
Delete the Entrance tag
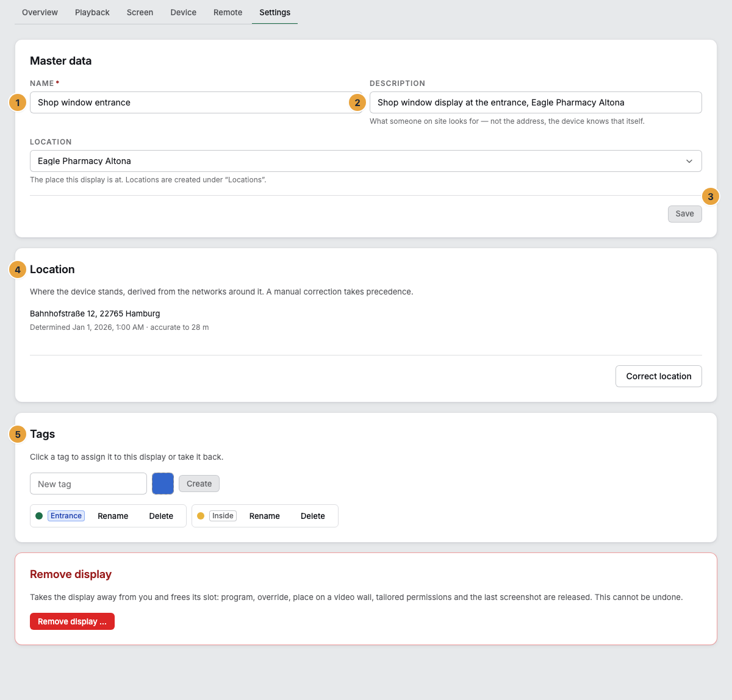(161, 516)
